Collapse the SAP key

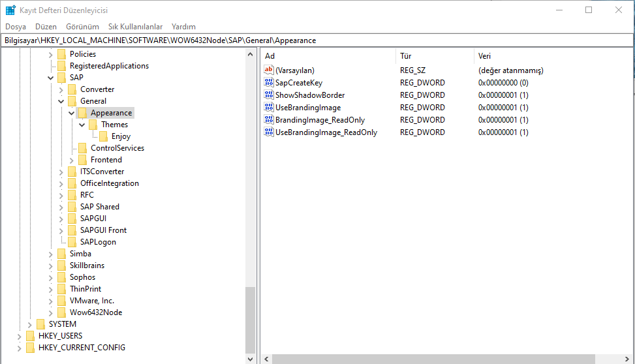pyautogui.click(x=51, y=78)
